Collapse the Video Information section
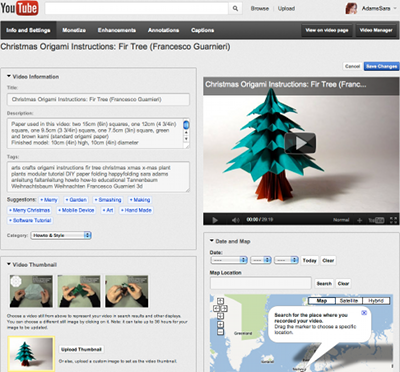The height and width of the screenshot is (372, 400). [9, 76]
